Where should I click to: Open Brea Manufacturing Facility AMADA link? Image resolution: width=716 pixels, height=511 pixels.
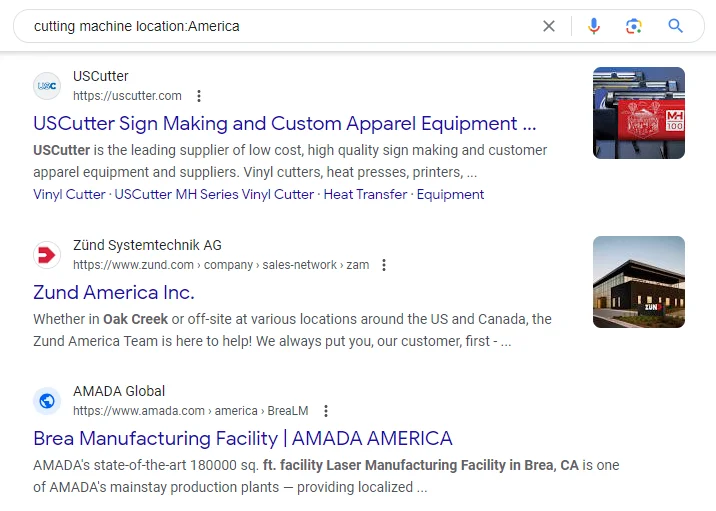(243, 439)
